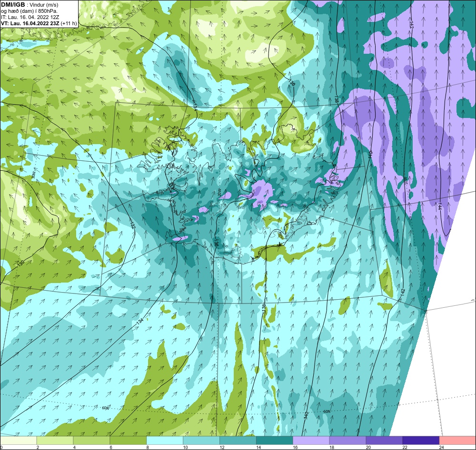Click the legend scale value 20
This screenshot has width=476, height=450.
tap(368, 447)
